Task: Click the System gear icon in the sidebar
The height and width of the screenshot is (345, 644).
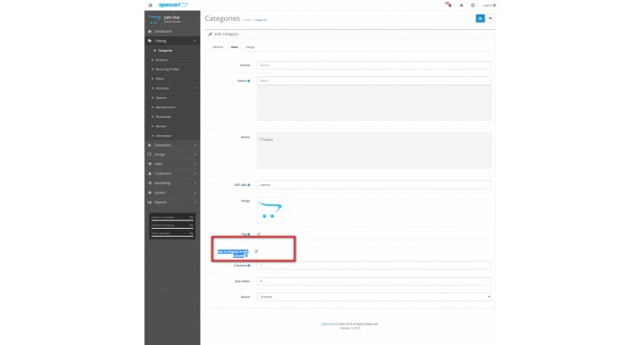Action: click(x=150, y=192)
